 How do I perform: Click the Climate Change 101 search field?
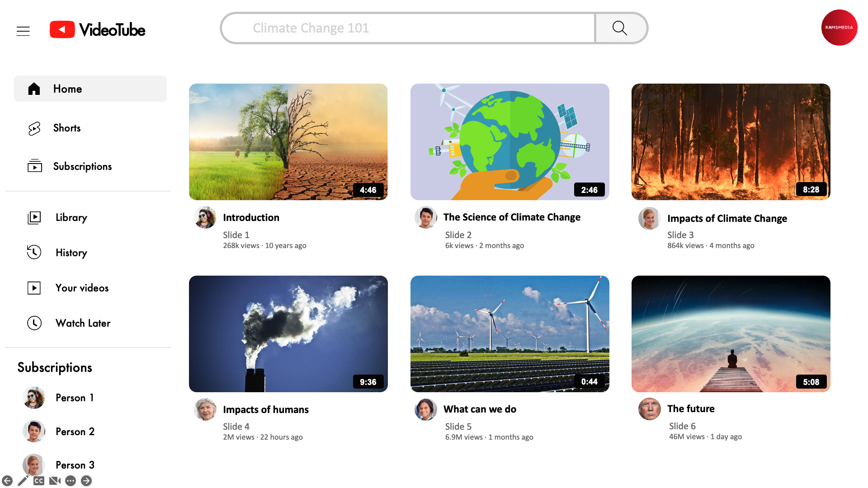pos(407,28)
